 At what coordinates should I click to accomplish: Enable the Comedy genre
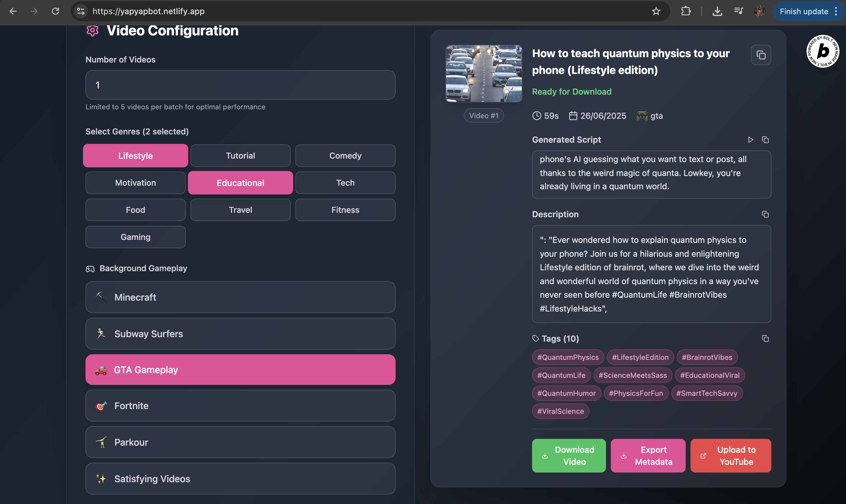(345, 156)
